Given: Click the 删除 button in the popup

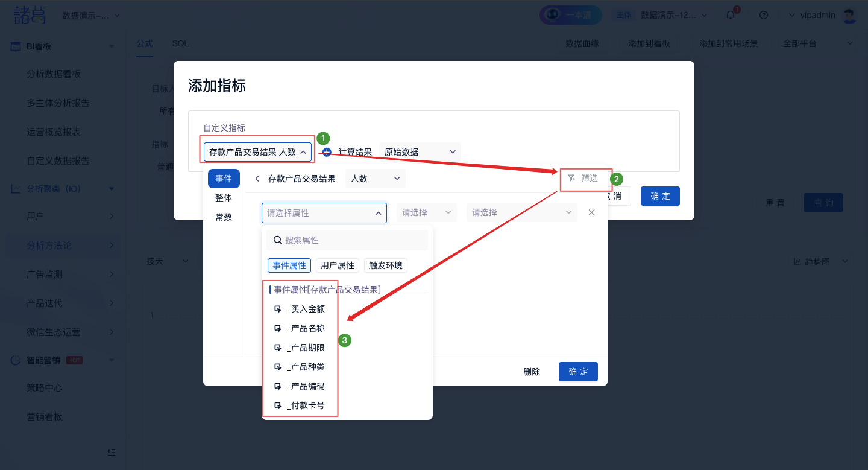Looking at the screenshot, I should point(532,372).
